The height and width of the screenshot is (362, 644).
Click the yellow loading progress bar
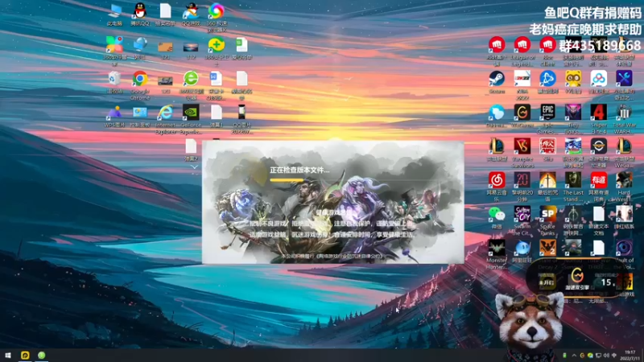point(287,179)
